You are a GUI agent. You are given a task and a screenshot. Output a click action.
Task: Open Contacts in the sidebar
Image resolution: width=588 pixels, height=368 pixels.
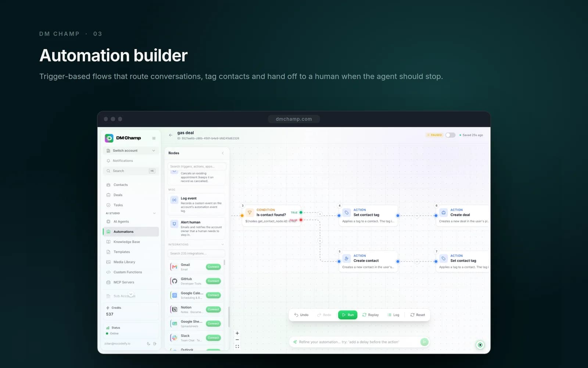click(131, 185)
